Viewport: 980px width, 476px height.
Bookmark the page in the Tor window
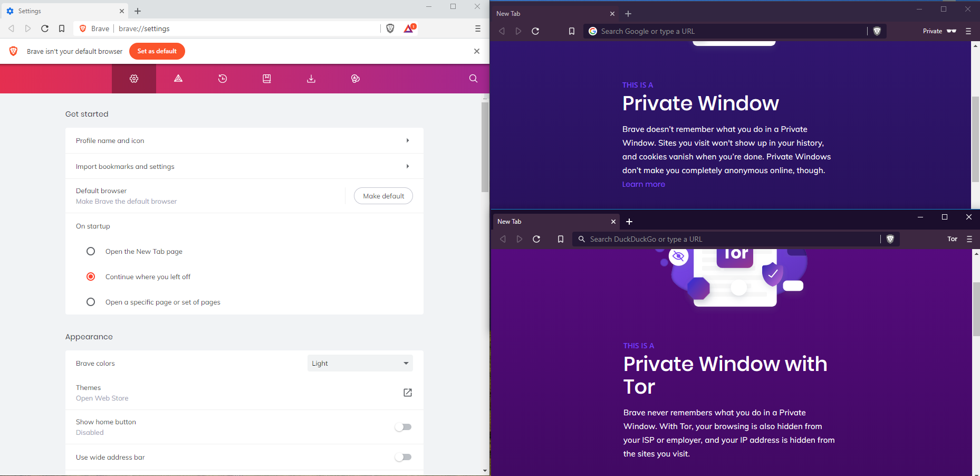561,239
